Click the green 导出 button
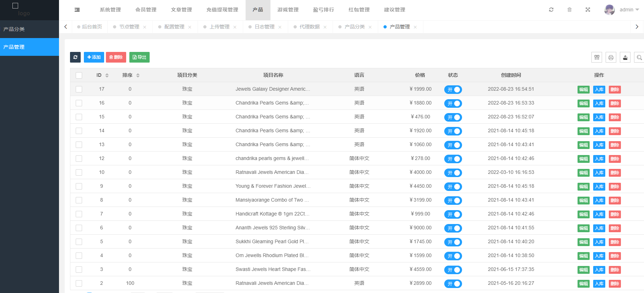The image size is (644, 293). [x=139, y=57]
